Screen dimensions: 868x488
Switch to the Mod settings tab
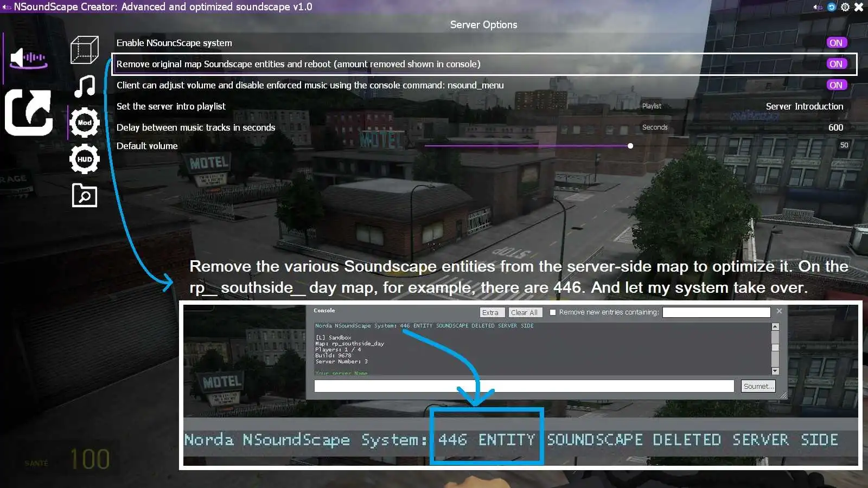(x=84, y=122)
